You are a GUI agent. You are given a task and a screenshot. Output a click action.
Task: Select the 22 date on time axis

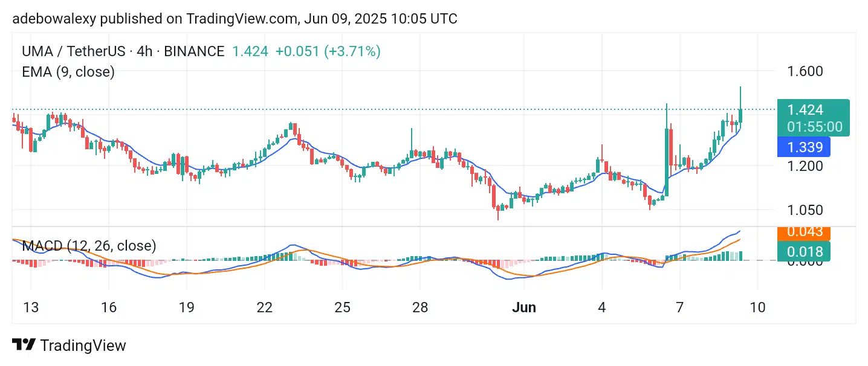click(264, 307)
